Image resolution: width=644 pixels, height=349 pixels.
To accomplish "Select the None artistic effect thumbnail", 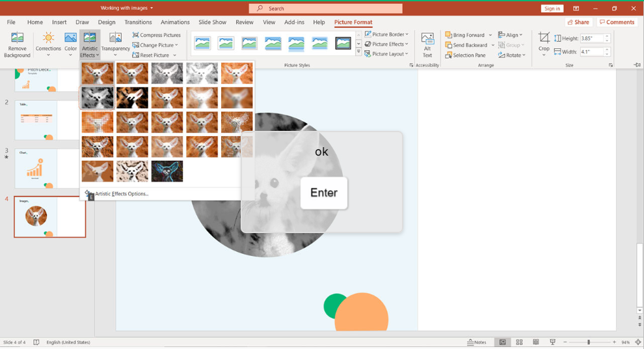I will click(98, 73).
